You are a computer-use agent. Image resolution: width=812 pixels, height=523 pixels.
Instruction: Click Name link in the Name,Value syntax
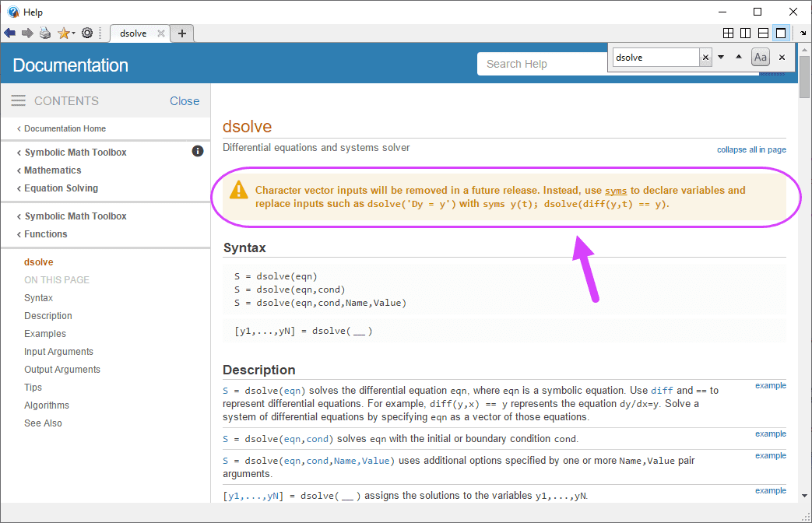point(345,461)
